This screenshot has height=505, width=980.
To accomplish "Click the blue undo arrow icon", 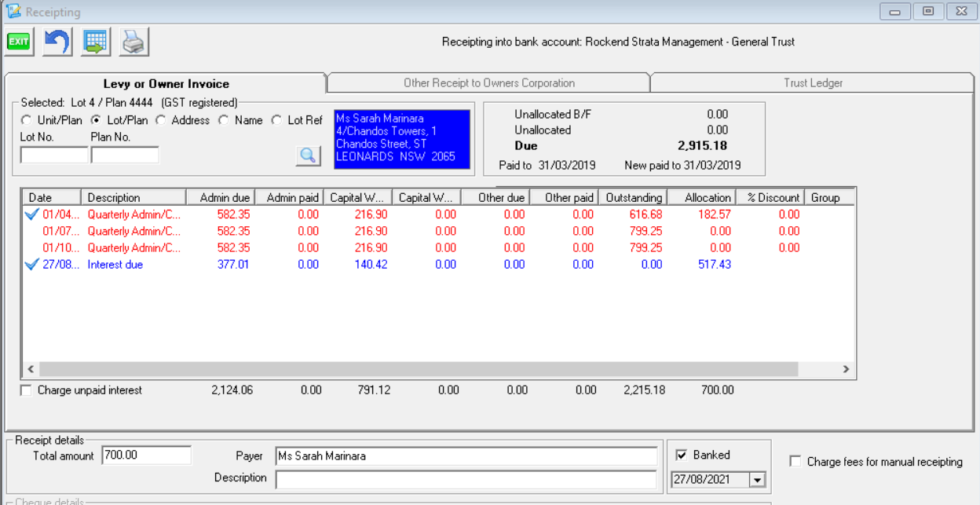I will (57, 42).
